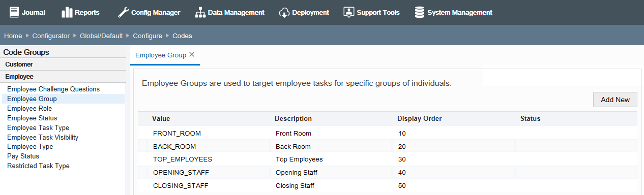Click the Closing Staff description cell
Screen dimensions: 644x195
(x=295, y=186)
